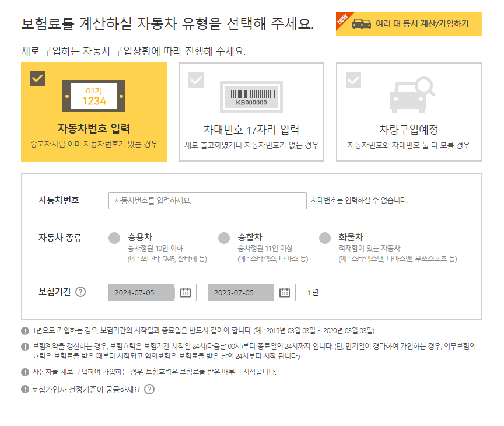Open the start date calendar picker

tap(185, 292)
